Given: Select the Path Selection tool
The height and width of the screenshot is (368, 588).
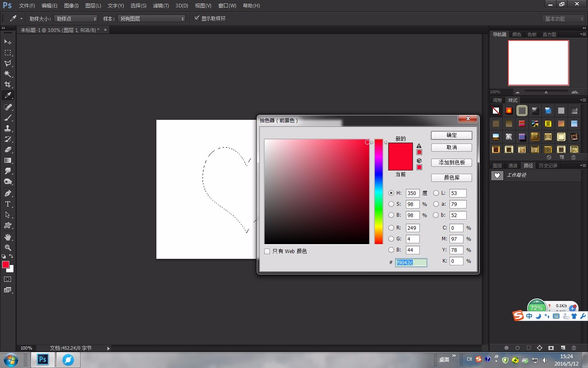Looking at the screenshot, I should coord(8,215).
